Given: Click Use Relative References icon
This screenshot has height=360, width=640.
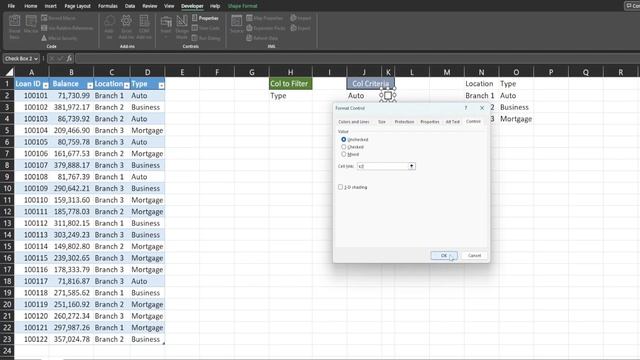Looking at the screenshot, I should coord(44,28).
